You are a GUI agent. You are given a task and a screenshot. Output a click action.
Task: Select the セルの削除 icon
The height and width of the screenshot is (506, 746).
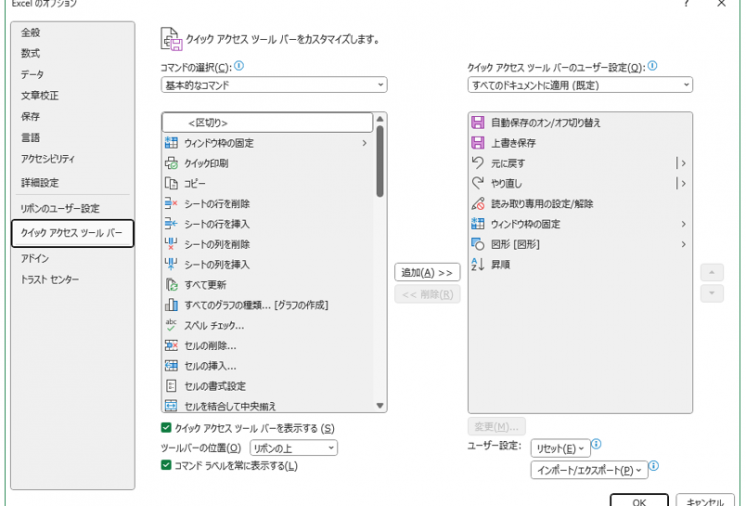(171, 345)
